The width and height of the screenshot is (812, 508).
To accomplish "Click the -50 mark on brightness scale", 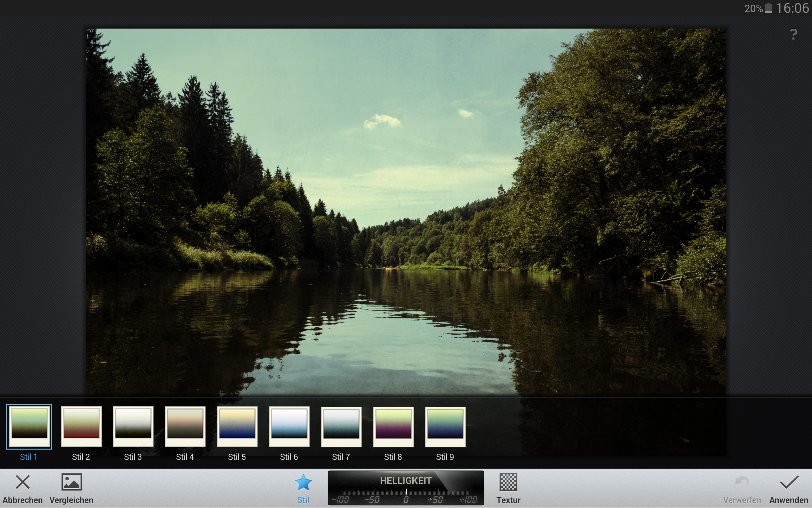I will [372, 500].
